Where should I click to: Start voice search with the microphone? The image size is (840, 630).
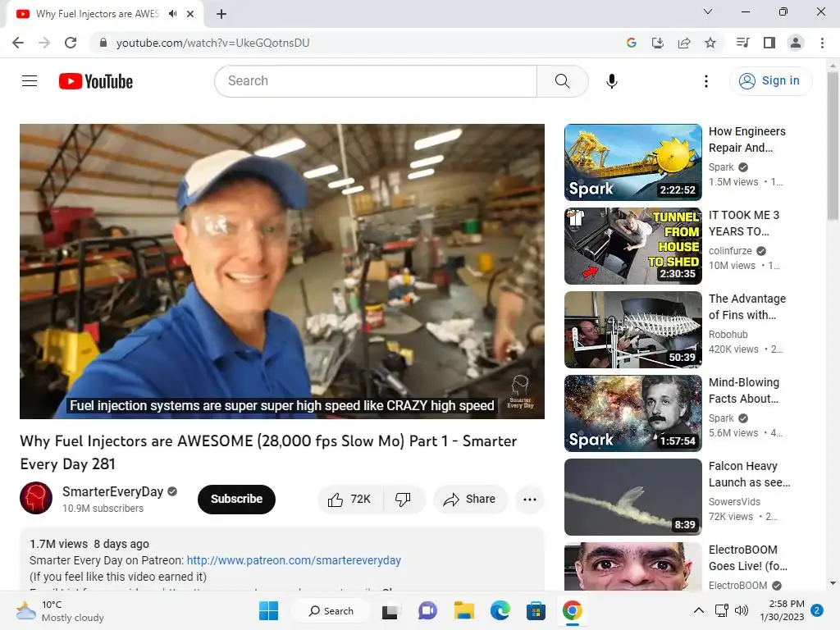tap(612, 81)
